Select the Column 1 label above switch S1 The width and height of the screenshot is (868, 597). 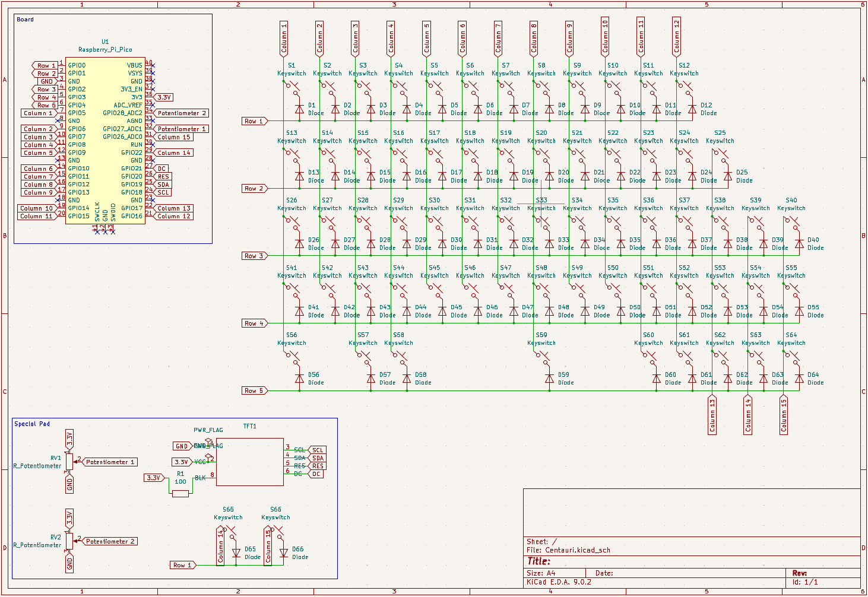point(284,39)
